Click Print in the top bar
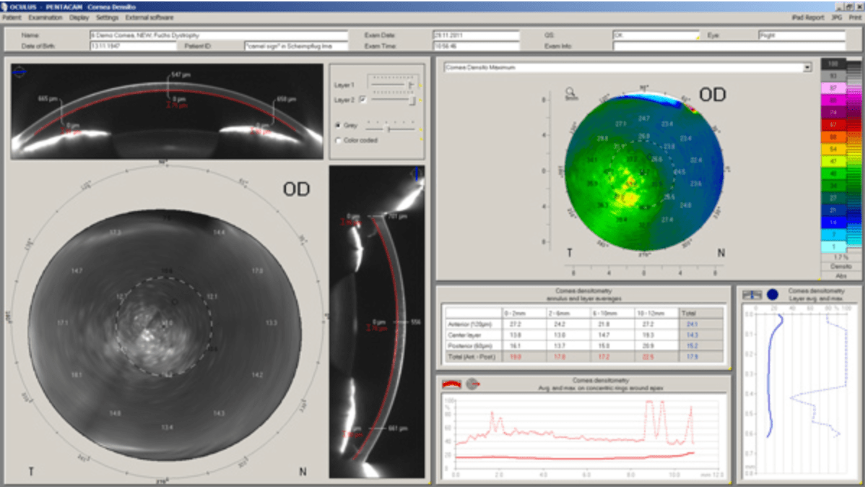The image size is (868, 487). pyautogui.click(x=855, y=17)
